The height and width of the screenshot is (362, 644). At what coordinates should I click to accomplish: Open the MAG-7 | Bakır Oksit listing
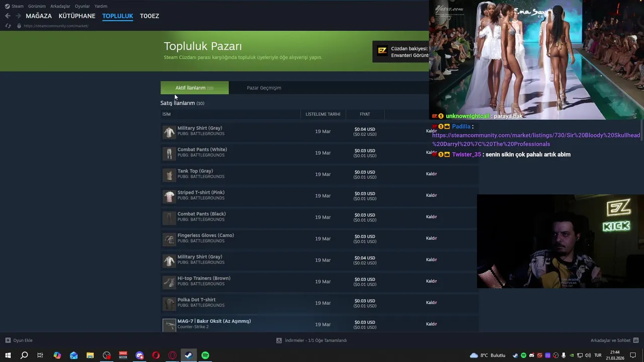click(214, 321)
